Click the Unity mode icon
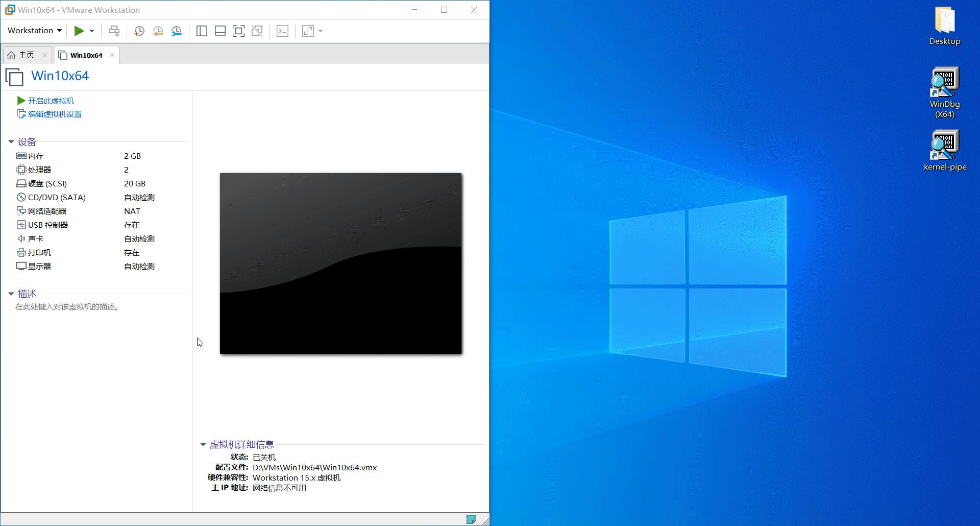Viewport: 980px width, 526px height. [x=257, y=31]
